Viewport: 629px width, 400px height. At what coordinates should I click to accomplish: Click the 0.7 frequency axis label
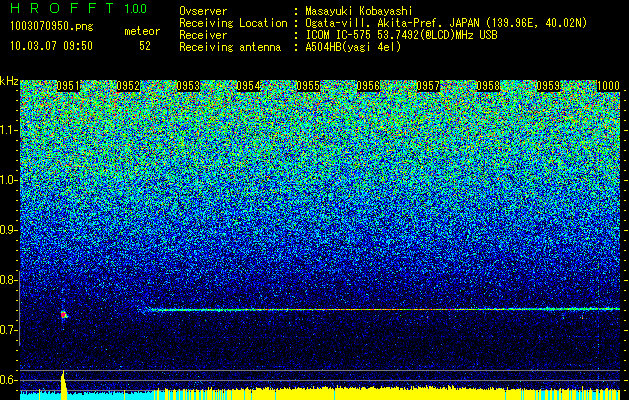tap(7, 330)
